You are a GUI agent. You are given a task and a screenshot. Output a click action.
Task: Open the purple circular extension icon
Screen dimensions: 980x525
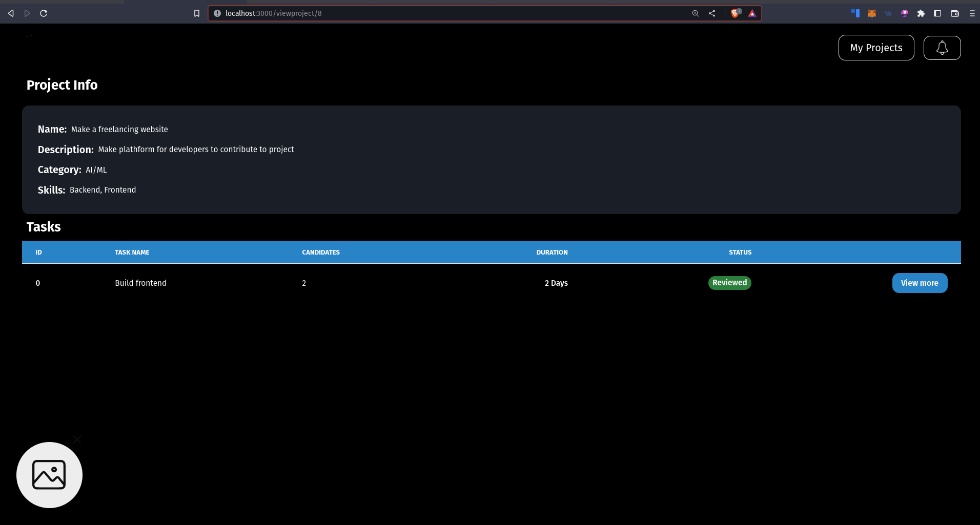coord(905,13)
